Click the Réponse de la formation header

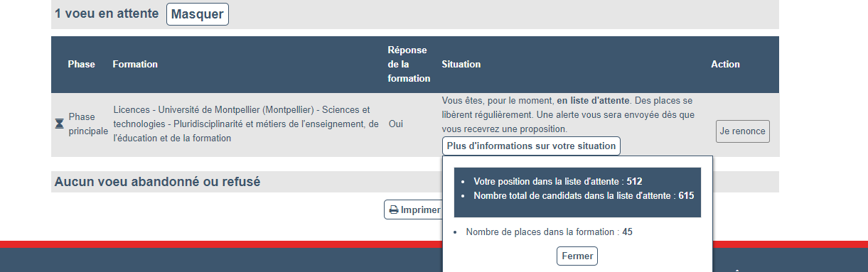tap(409, 64)
